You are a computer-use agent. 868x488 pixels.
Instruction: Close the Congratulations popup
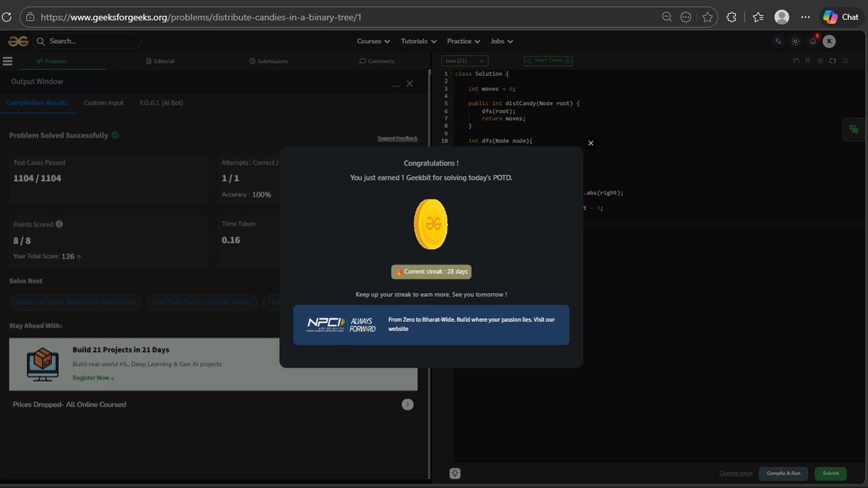(590, 143)
